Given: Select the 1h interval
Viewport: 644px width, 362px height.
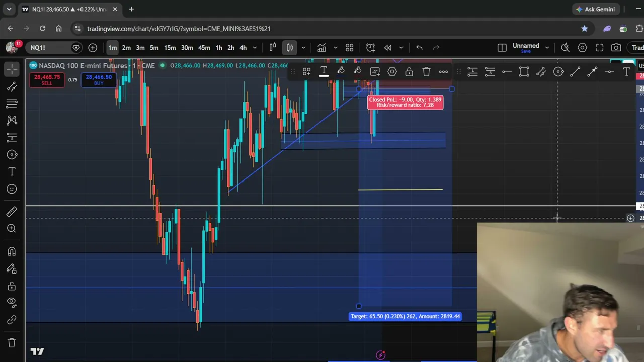Looking at the screenshot, I should click(x=219, y=48).
